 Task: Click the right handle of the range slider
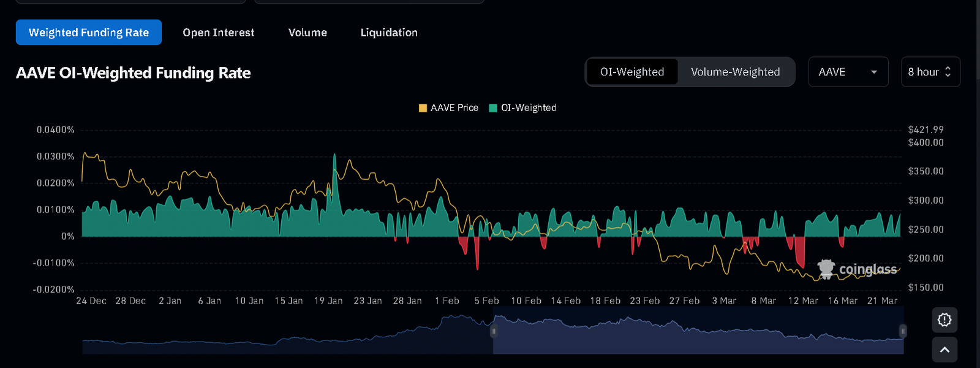[x=902, y=331]
